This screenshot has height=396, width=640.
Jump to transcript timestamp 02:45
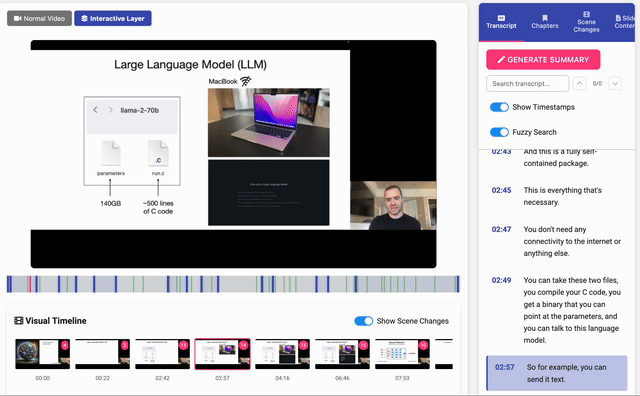[501, 190]
